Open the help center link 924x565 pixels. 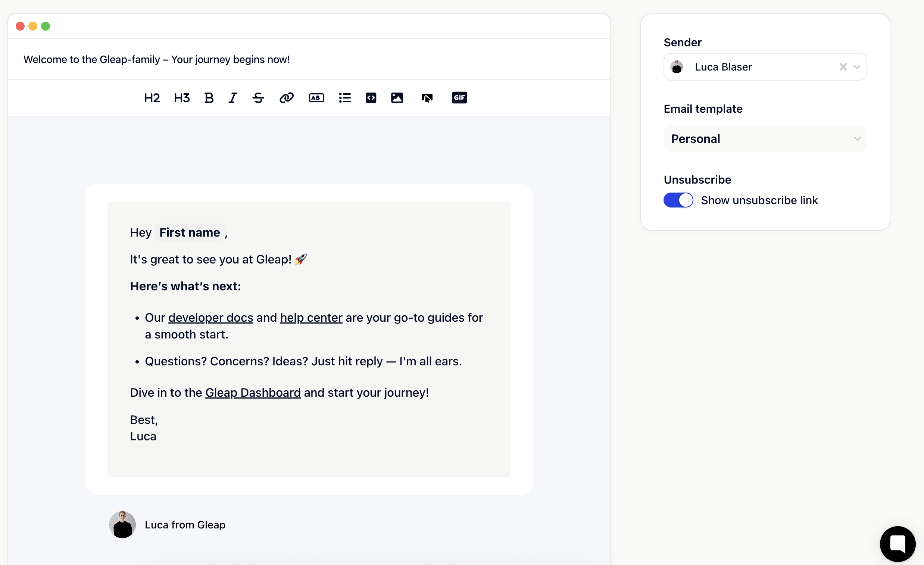pyautogui.click(x=311, y=318)
